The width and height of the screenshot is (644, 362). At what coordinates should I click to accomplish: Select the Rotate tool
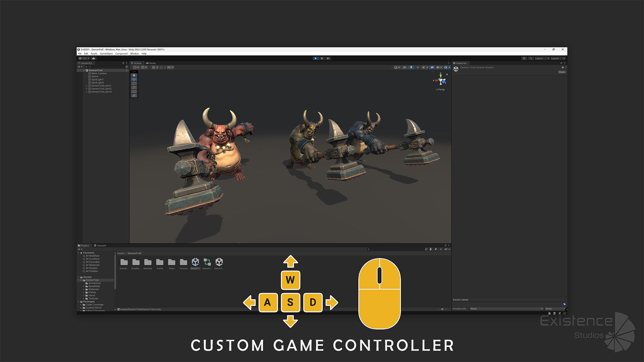click(134, 83)
